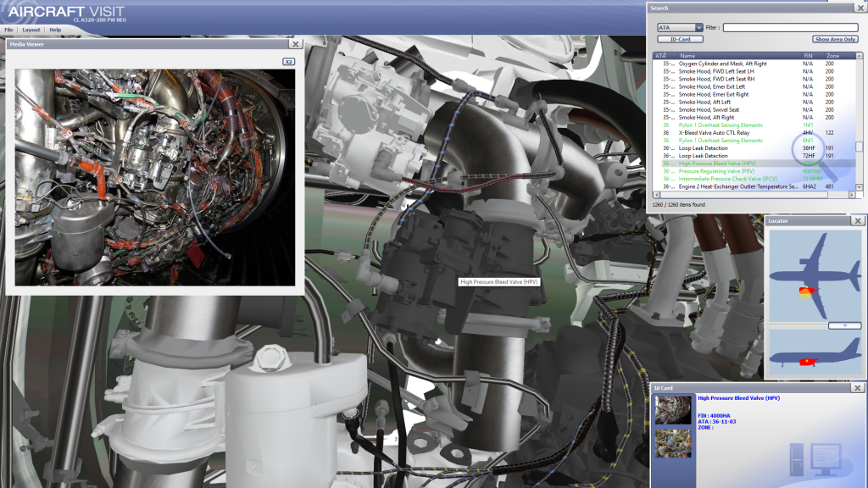Click the Locator top-view aircraft map
This screenshot has height=488, width=868.
tap(815, 275)
